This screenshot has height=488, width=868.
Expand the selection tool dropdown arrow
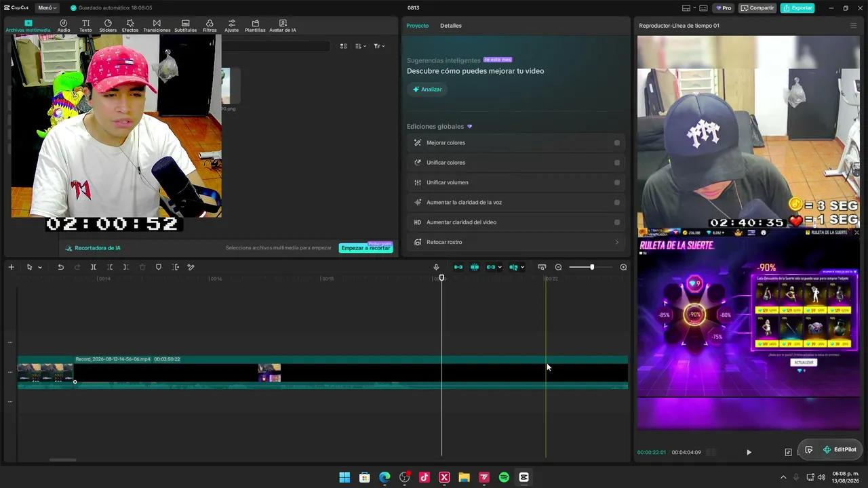click(x=40, y=267)
